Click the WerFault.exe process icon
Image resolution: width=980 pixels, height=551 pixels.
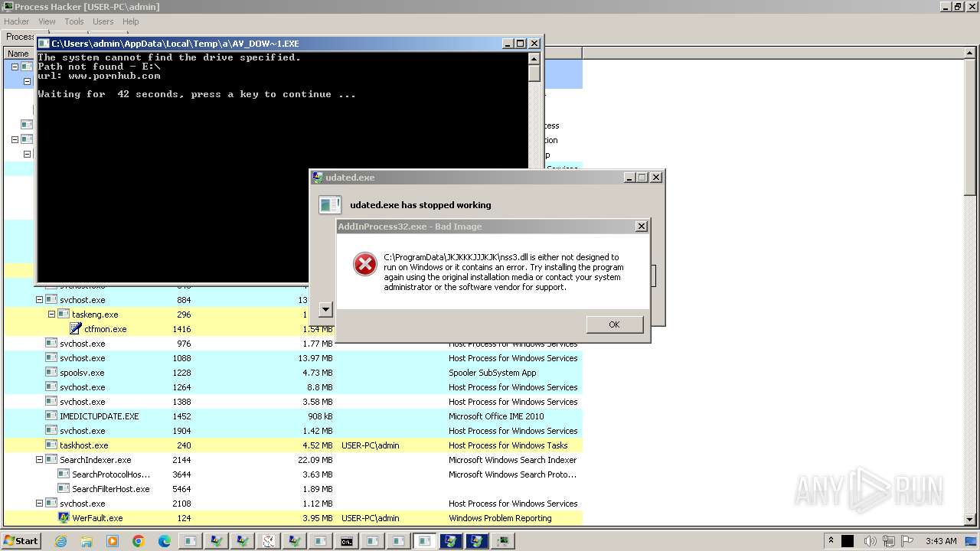64,518
